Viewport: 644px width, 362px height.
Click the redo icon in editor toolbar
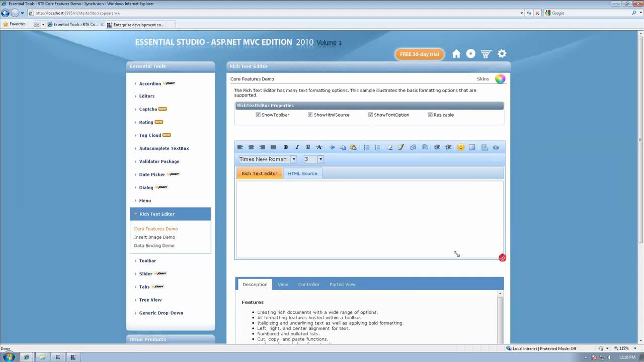point(425,147)
